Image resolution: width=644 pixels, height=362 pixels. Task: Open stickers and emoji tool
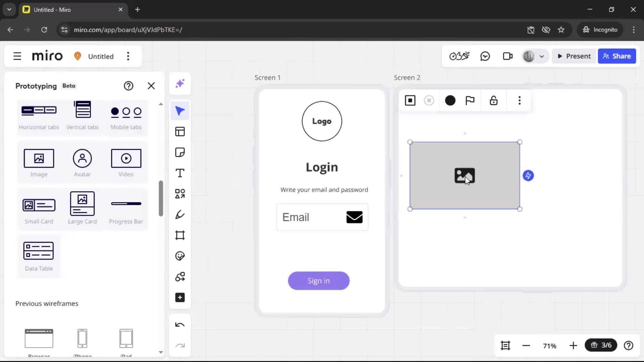180,256
